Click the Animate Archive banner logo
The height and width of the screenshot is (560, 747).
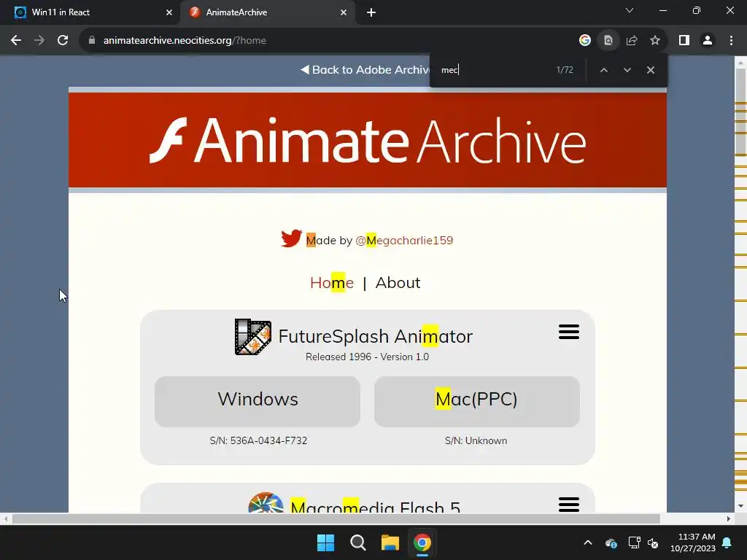[x=368, y=140]
